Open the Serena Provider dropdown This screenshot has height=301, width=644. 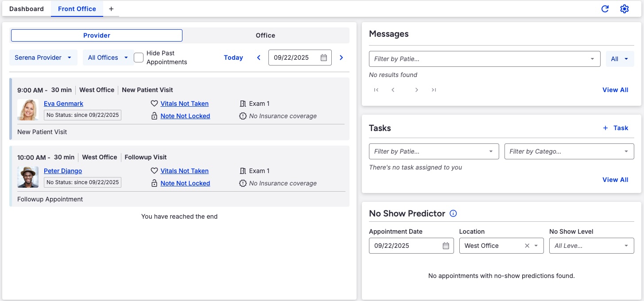[x=43, y=58]
